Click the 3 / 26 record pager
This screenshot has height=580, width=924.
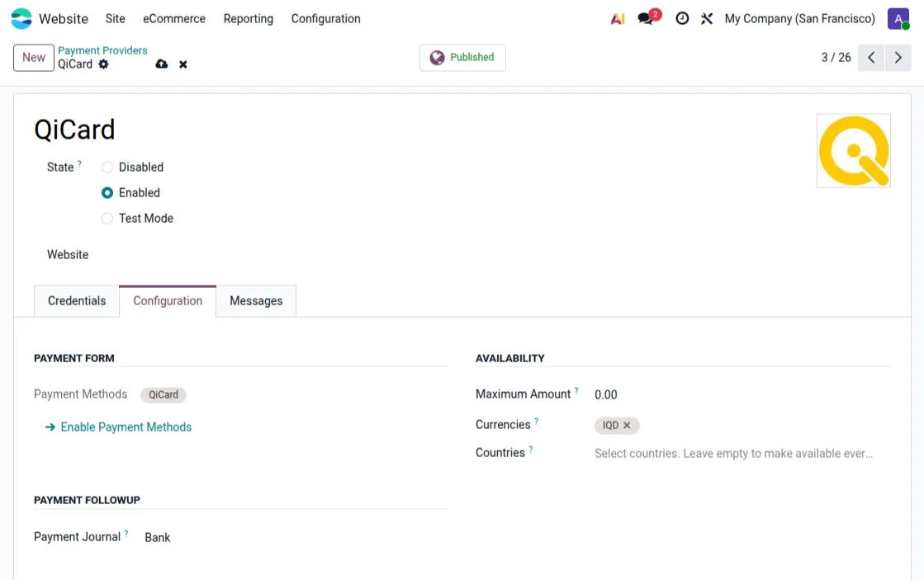836,58
